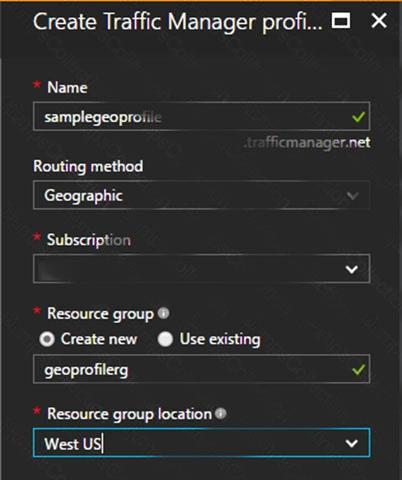Image resolution: width=402 pixels, height=480 pixels.
Task: Select the Create new radio button
Action: [x=47, y=339]
